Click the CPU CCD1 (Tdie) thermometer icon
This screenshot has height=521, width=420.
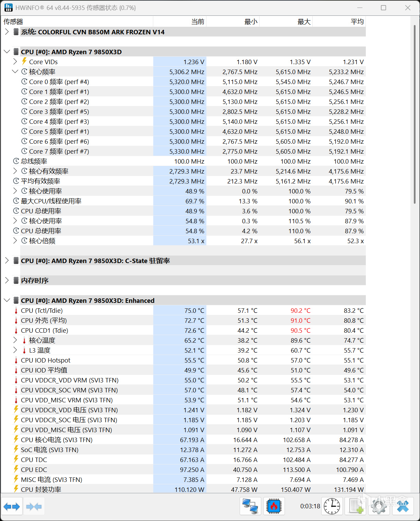point(16,330)
